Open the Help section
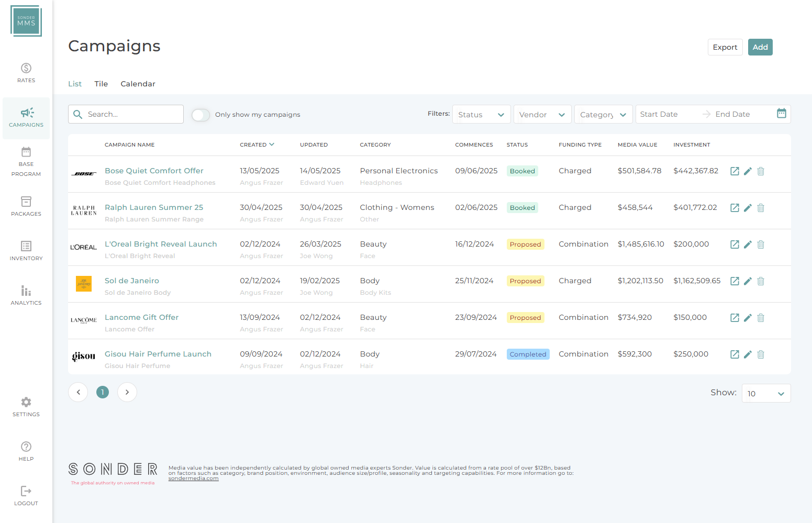This screenshot has height=523, width=812. coord(26,451)
